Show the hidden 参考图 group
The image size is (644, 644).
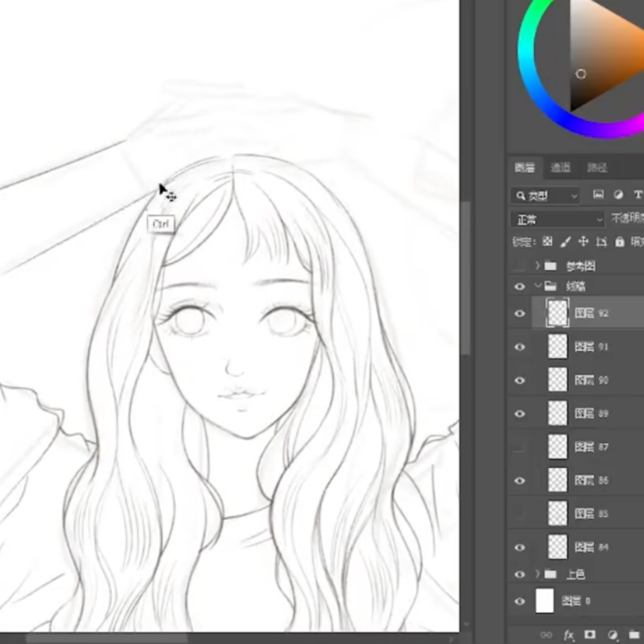coord(519,266)
